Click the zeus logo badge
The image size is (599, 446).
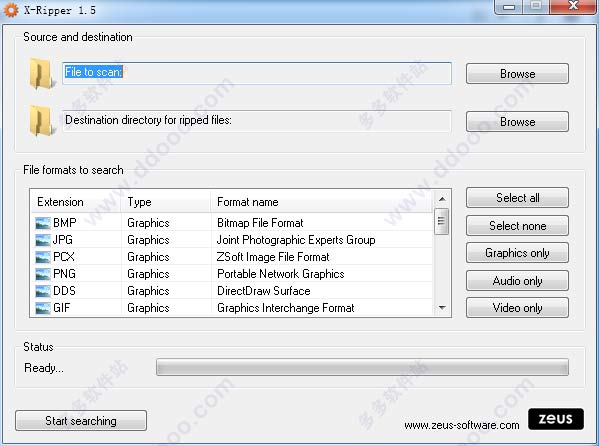pyautogui.click(x=556, y=419)
